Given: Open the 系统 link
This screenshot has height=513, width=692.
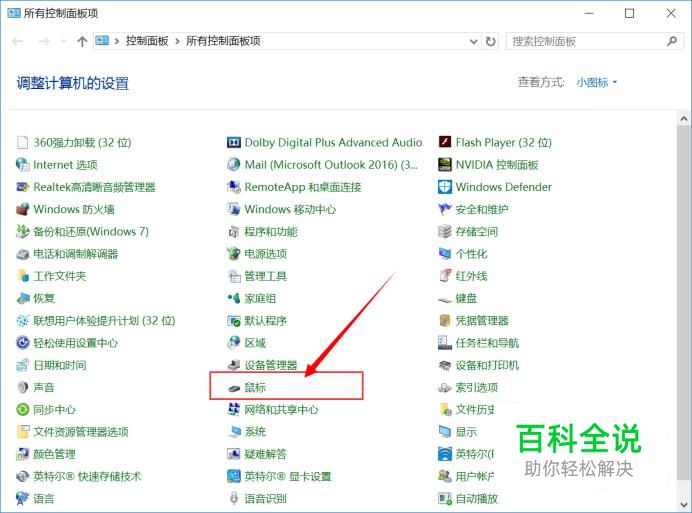Looking at the screenshot, I should pyautogui.click(x=255, y=432).
